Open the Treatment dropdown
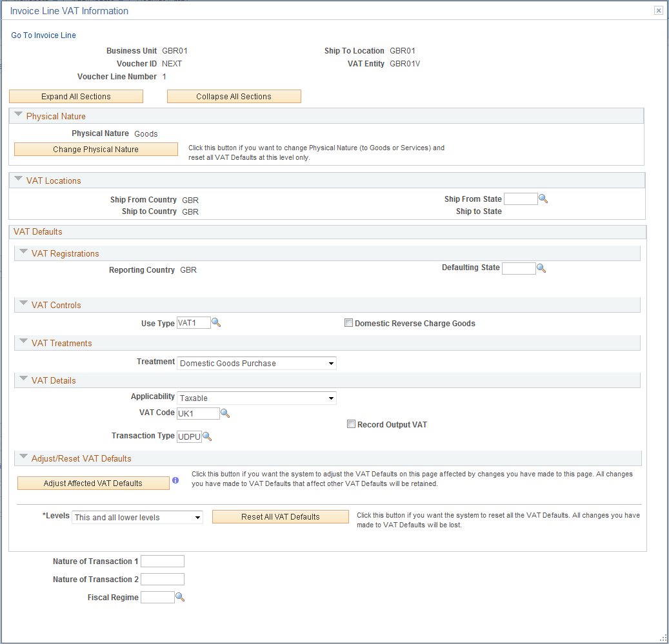This screenshot has width=669, height=644. pyautogui.click(x=331, y=363)
